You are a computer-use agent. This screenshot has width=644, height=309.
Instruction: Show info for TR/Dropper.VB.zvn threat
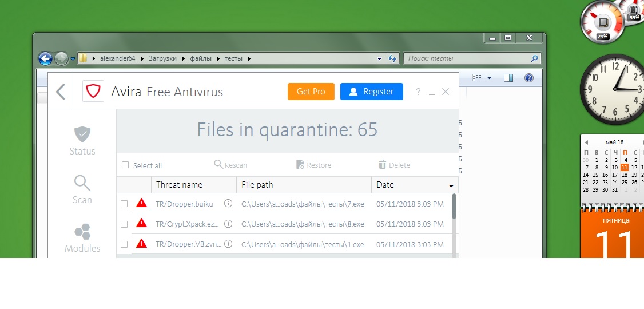click(228, 244)
